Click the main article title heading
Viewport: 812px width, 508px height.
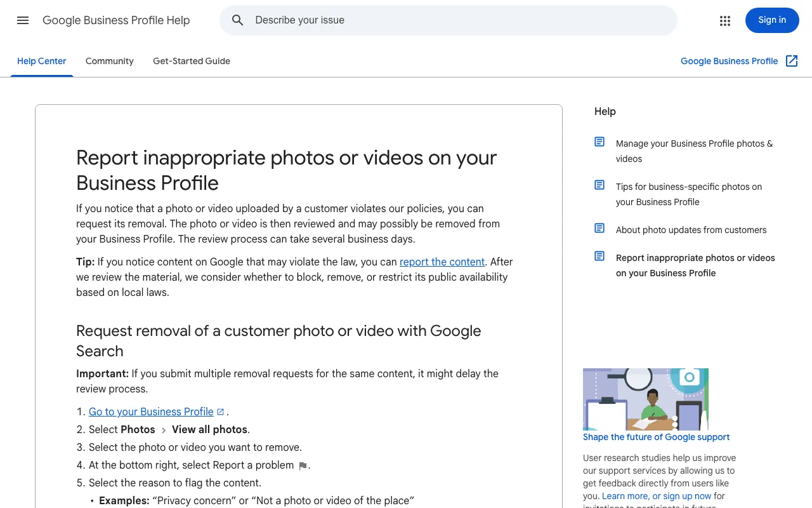pyautogui.click(x=287, y=170)
